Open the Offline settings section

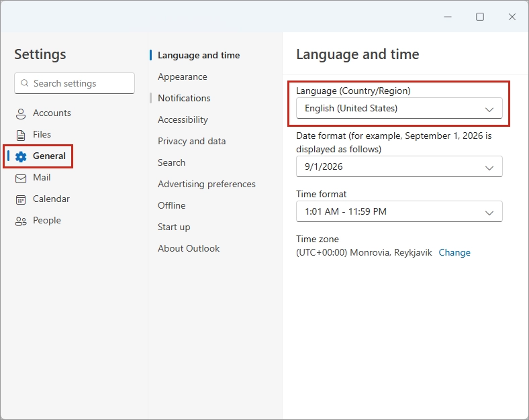coord(171,205)
